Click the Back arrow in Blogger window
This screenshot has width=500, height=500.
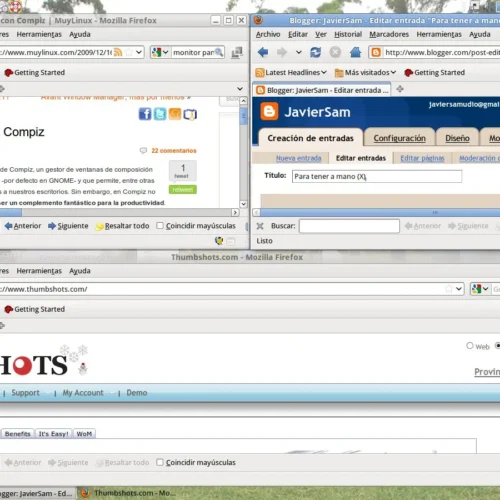(263, 52)
